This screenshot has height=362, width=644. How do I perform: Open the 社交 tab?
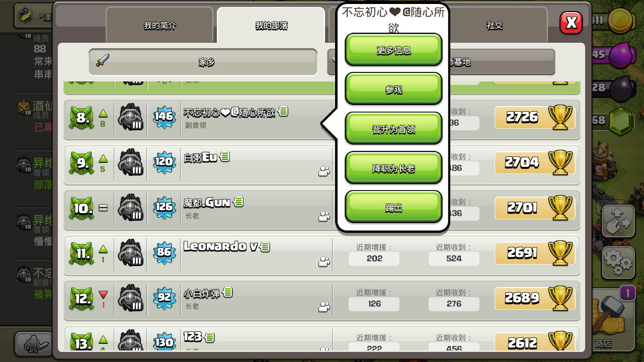(495, 25)
